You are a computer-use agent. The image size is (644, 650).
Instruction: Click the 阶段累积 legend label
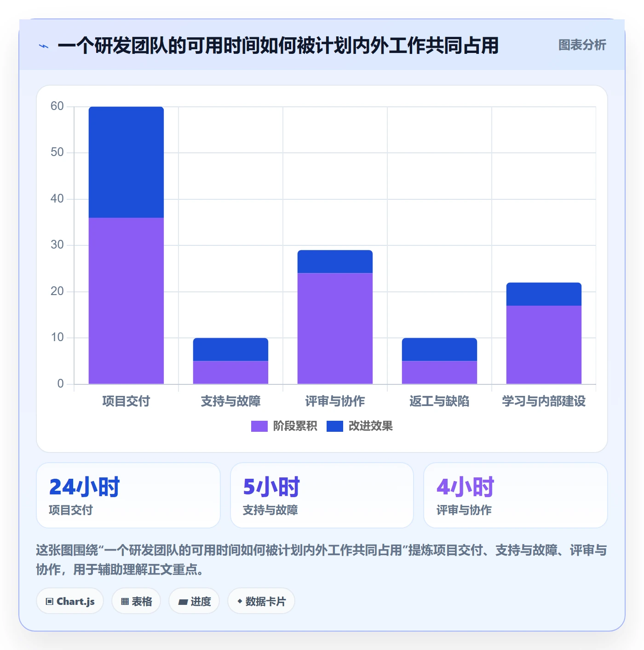295,426
